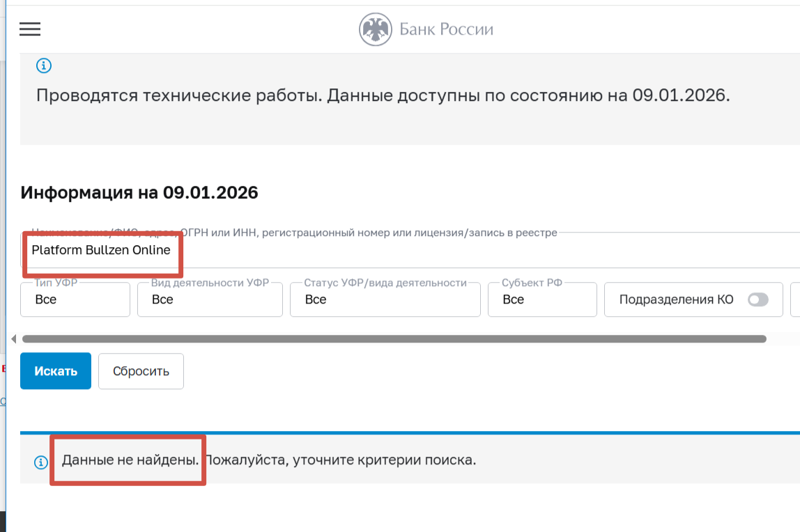
Task: Open 'Статус УФР/вида деятельности' dropdown
Action: pos(385,299)
